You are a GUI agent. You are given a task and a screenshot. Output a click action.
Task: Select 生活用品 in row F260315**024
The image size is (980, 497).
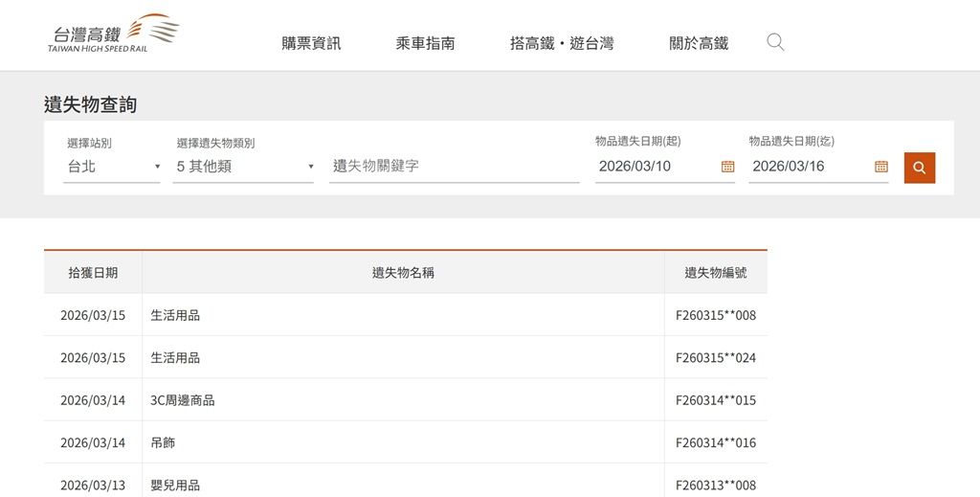[175, 357]
